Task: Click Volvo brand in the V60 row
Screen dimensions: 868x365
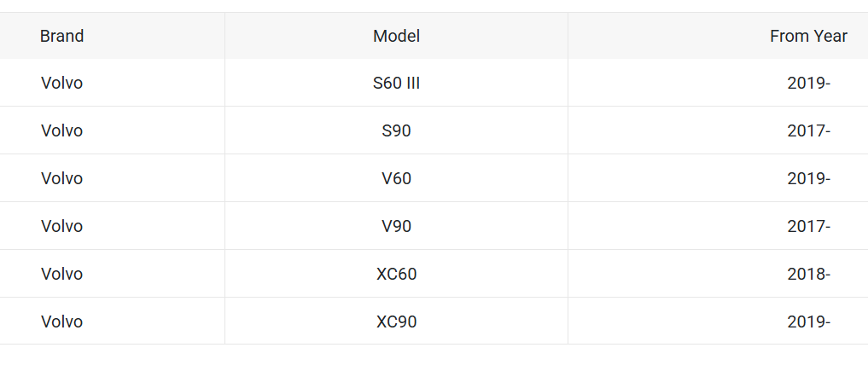Action: pyautogui.click(x=61, y=179)
